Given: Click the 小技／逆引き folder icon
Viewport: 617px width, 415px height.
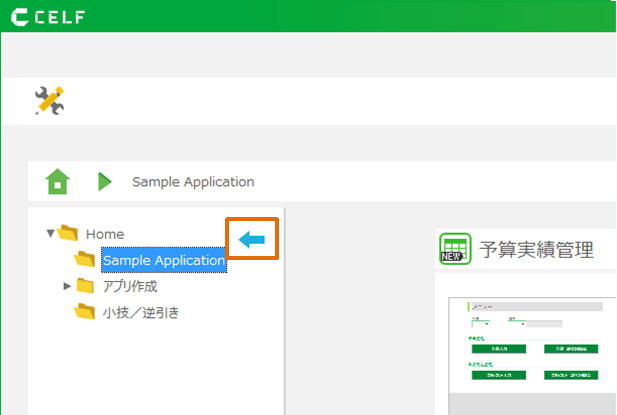Looking at the screenshot, I should pos(85,312).
